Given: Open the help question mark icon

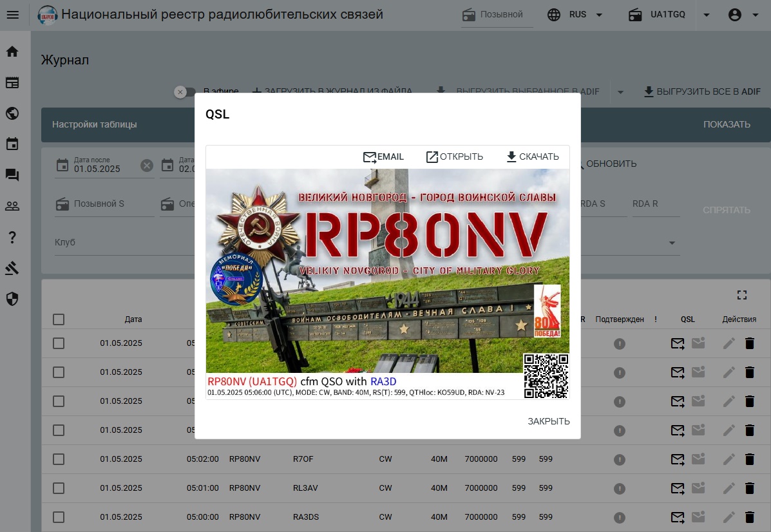Looking at the screenshot, I should pos(12,238).
